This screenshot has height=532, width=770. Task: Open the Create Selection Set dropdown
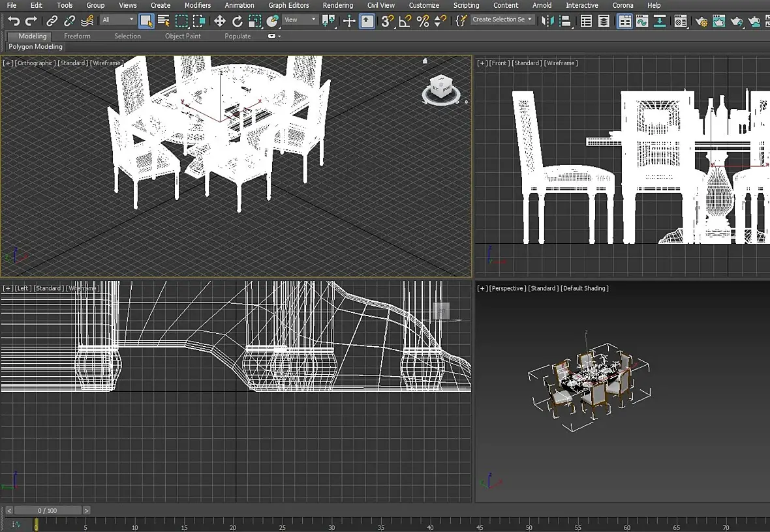click(502, 20)
